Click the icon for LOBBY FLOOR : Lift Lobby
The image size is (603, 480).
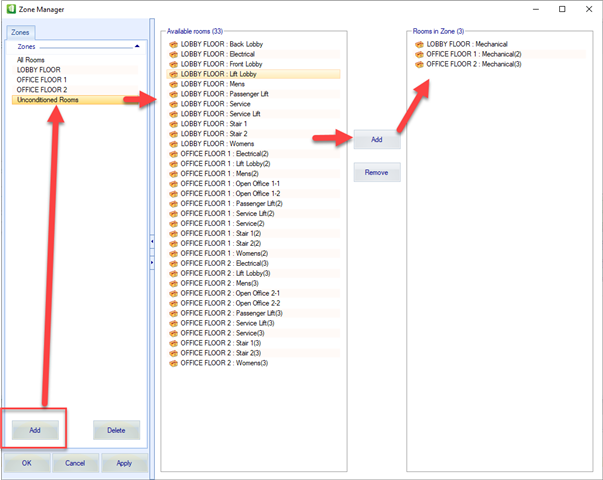[173, 74]
